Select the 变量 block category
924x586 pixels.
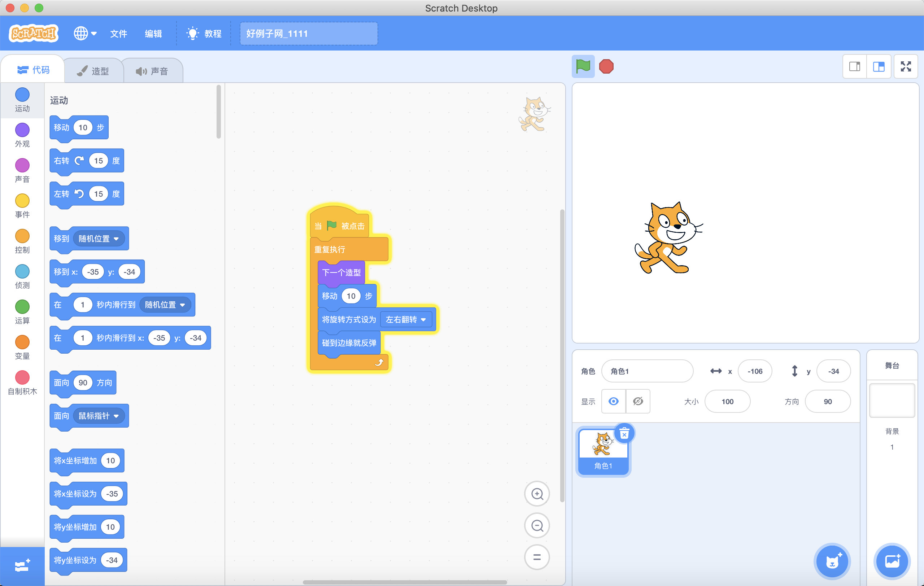point(22,347)
